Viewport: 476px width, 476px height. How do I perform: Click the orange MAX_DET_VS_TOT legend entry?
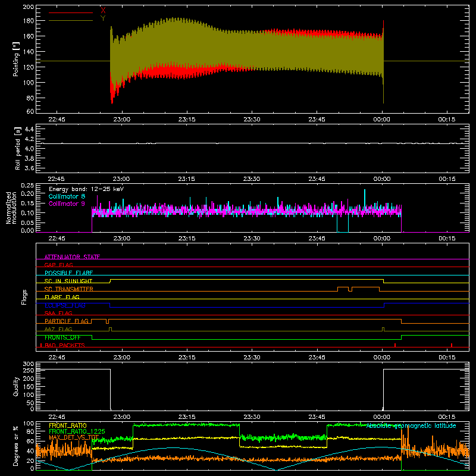[74, 437]
